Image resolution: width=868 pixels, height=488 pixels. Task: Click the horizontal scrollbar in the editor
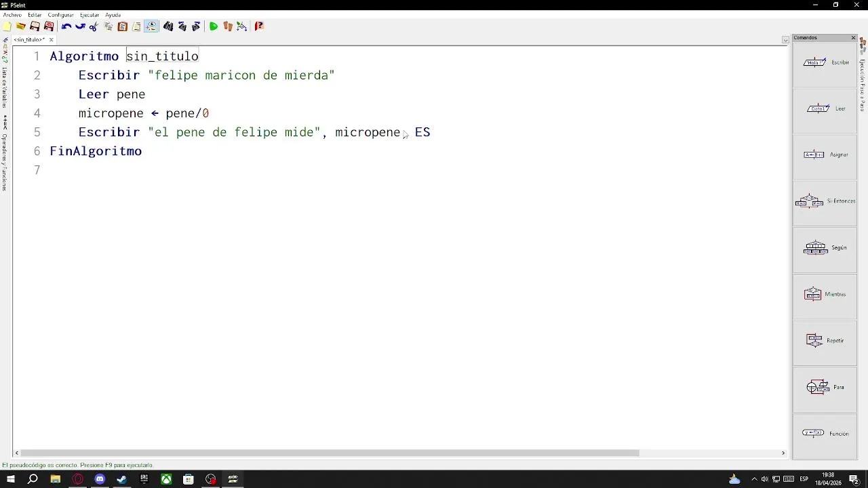point(330,453)
